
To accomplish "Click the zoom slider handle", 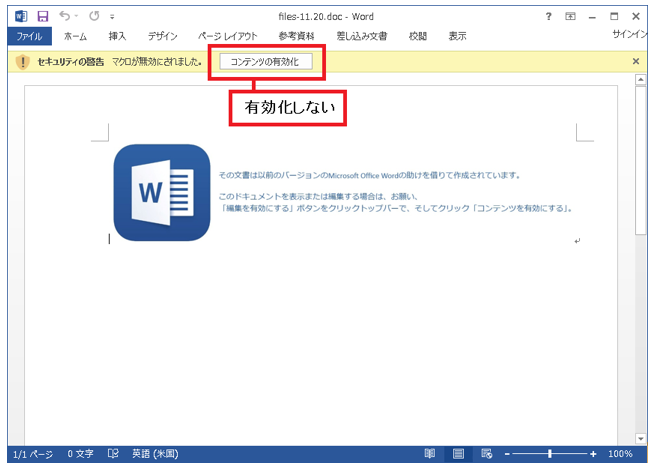I will coord(550,454).
